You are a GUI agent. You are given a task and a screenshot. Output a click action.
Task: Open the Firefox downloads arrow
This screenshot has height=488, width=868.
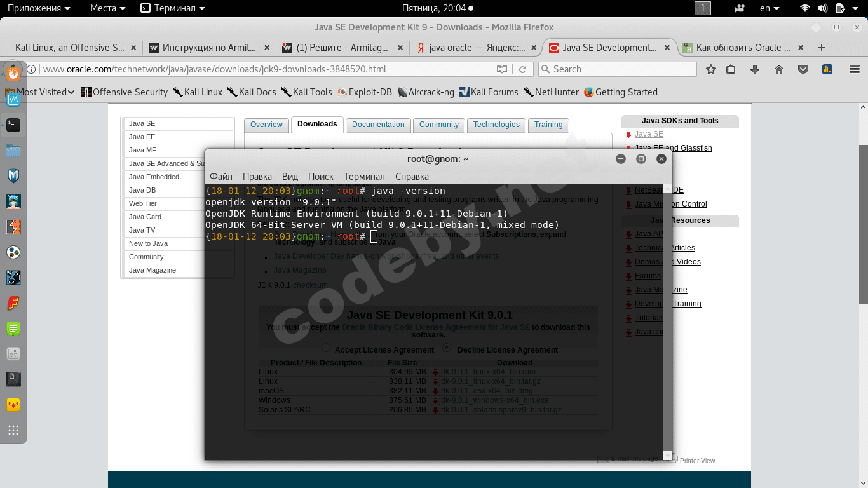tap(755, 69)
